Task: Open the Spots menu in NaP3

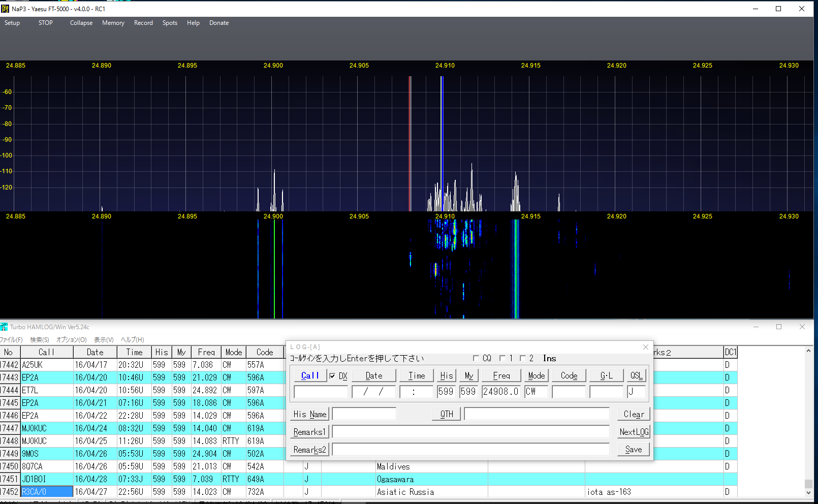Action: [x=170, y=23]
